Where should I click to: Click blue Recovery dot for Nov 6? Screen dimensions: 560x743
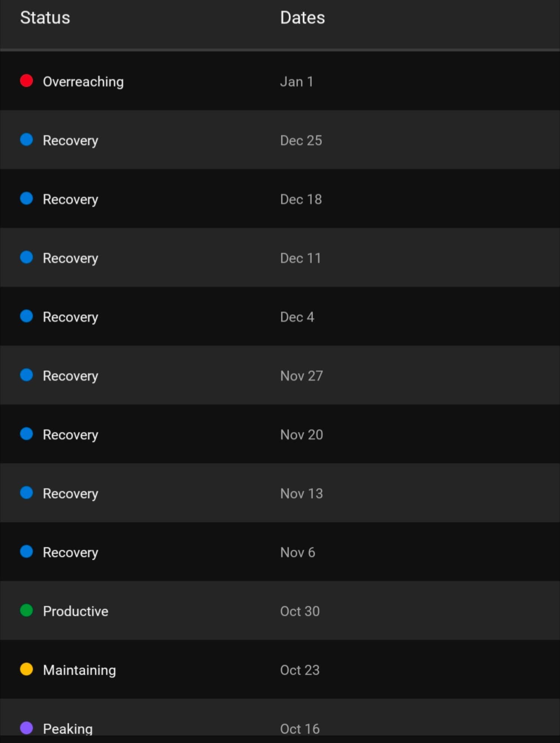26,552
